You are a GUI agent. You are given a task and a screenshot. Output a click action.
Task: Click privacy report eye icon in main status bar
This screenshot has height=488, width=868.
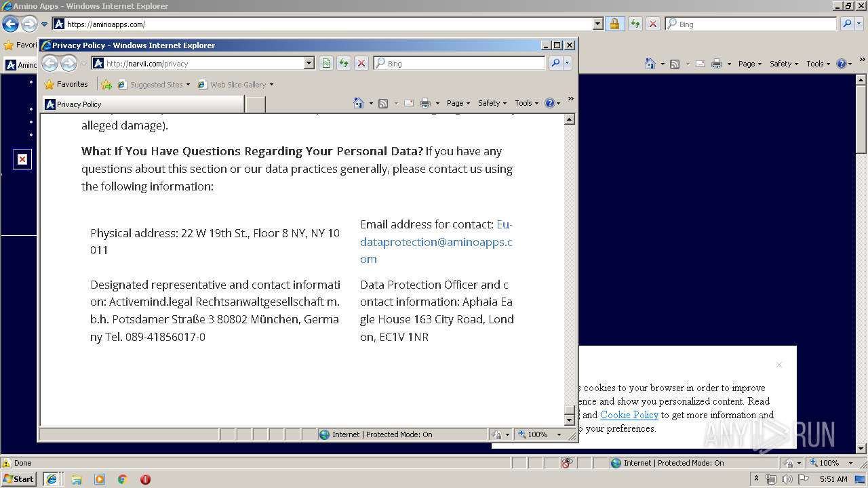click(567, 463)
